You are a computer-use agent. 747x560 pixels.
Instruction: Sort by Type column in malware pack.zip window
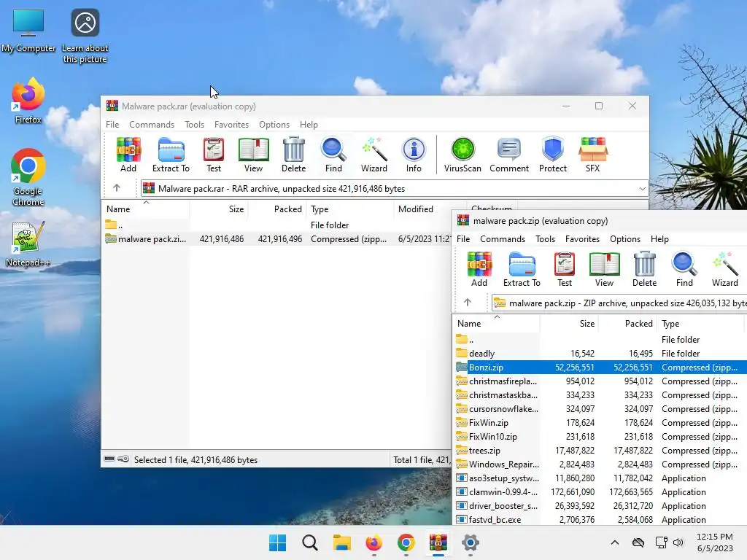(x=701, y=323)
